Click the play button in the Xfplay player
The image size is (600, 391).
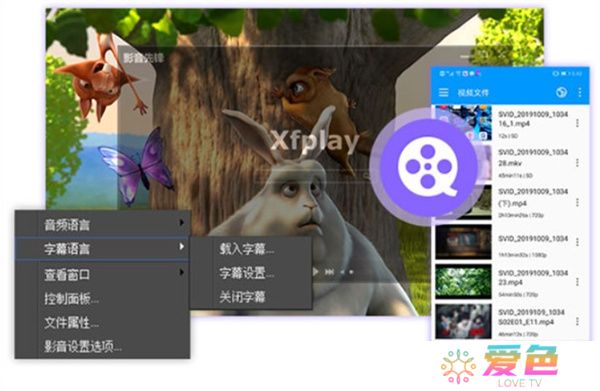click(315, 272)
